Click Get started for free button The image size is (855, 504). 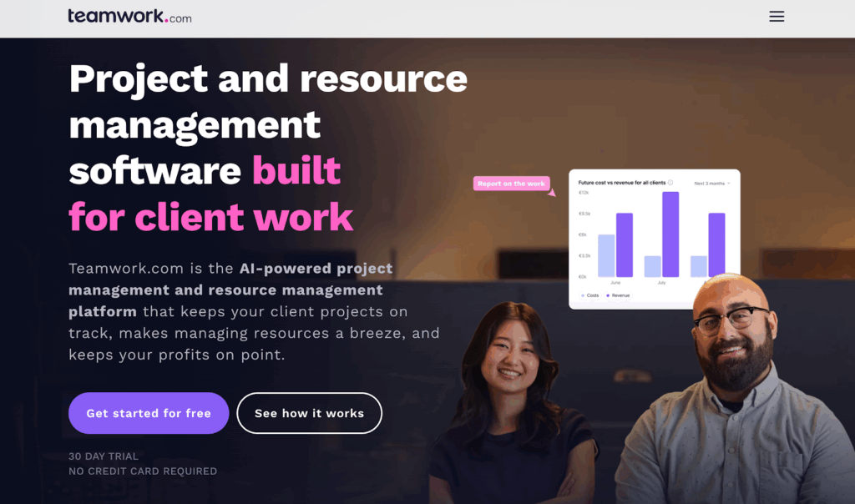point(149,413)
